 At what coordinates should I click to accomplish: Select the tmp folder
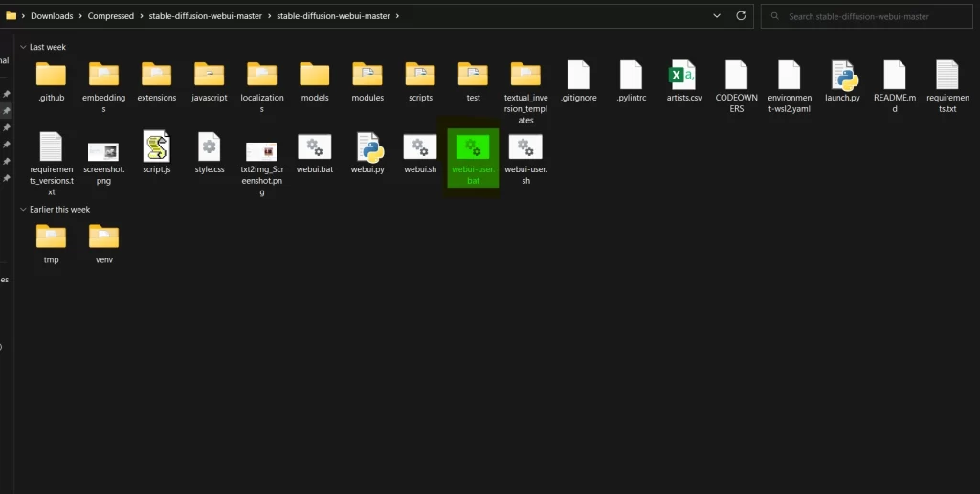pos(52,243)
